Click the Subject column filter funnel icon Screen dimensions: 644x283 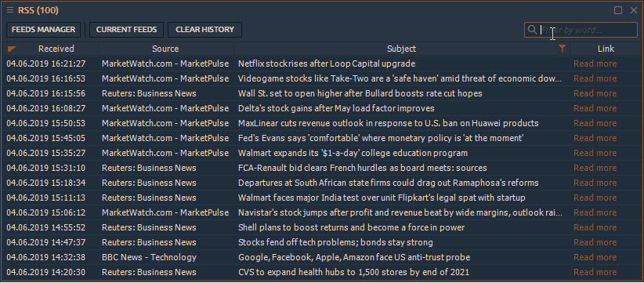coord(563,49)
